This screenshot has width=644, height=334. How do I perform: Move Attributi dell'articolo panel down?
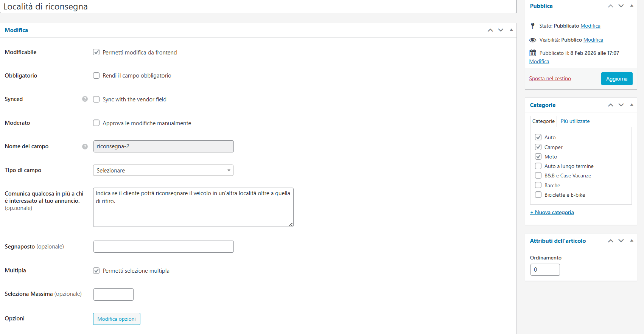point(621,241)
